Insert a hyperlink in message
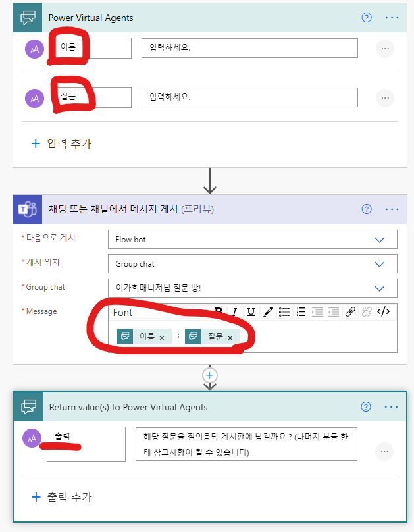Image resolution: width=414 pixels, height=532 pixels. pyautogui.click(x=350, y=312)
